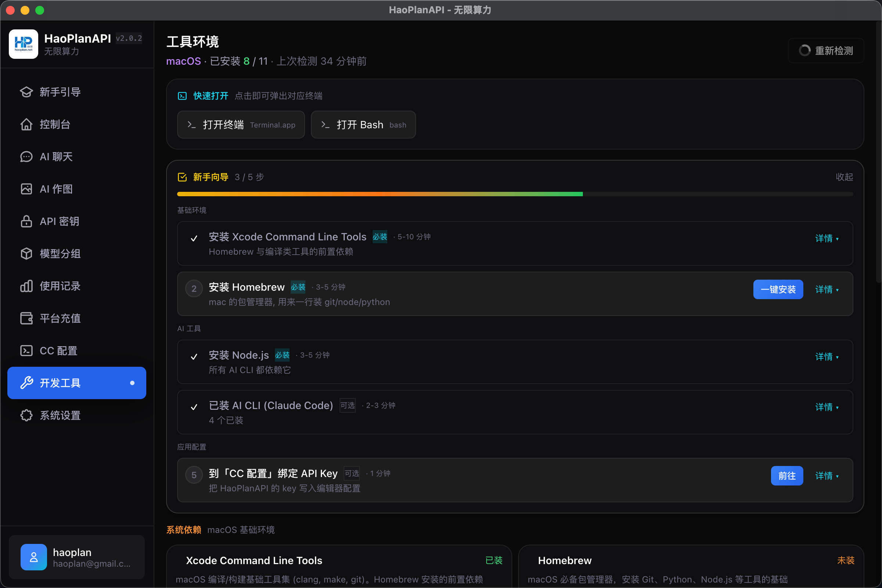
Task: Open 使用记录 in sidebar
Action: coord(77,286)
